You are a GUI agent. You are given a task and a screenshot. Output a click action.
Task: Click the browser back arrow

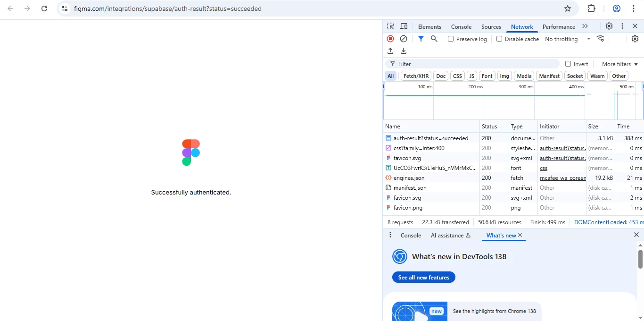click(10, 8)
